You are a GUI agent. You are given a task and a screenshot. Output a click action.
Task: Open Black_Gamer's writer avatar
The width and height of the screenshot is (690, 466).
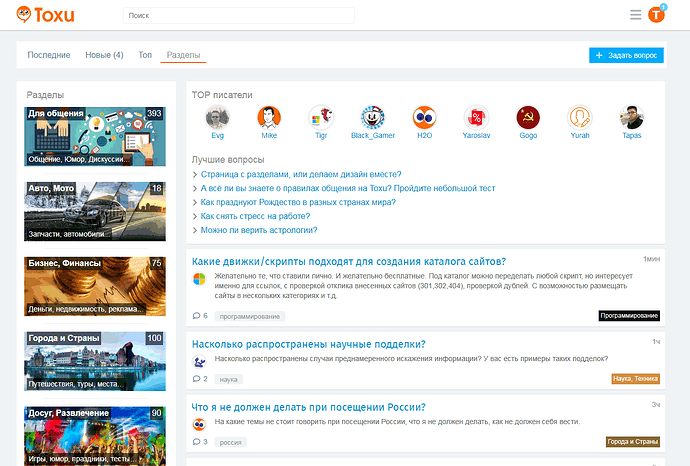[373, 117]
